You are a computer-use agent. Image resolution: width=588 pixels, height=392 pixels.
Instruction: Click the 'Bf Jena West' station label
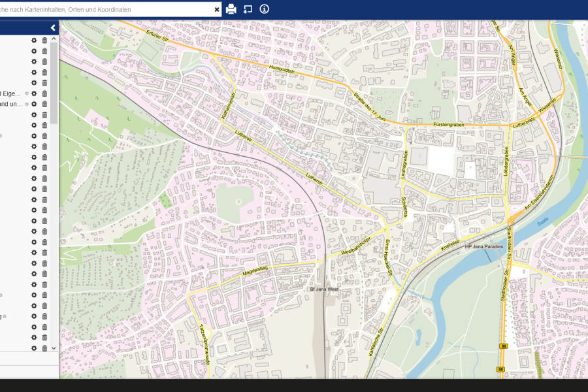coord(324,289)
